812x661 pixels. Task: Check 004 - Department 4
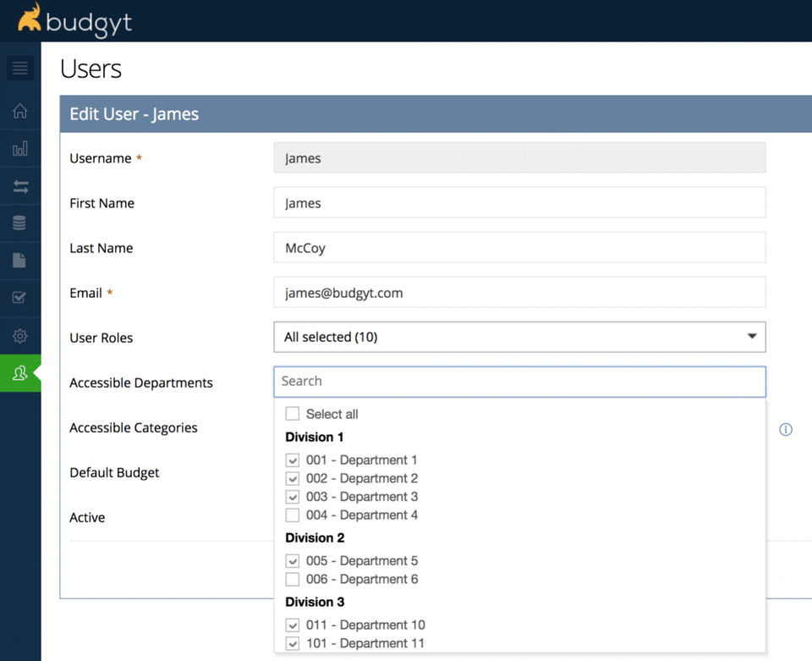coord(293,515)
